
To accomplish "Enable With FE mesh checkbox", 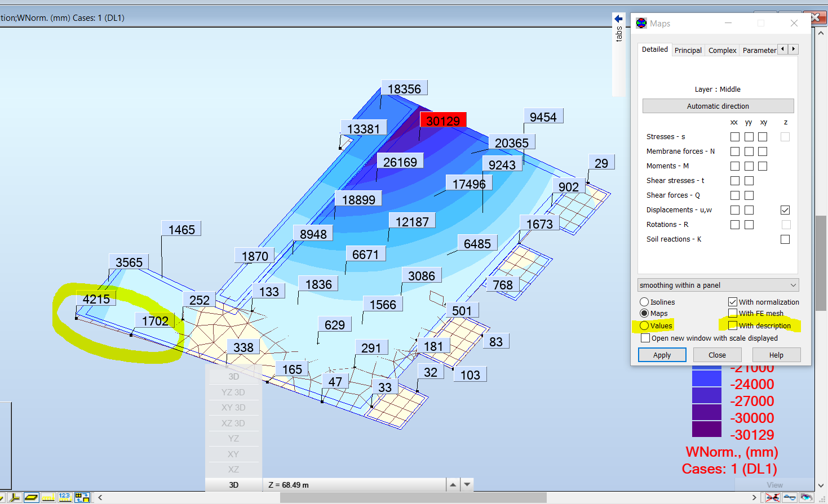I will (733, 313).
